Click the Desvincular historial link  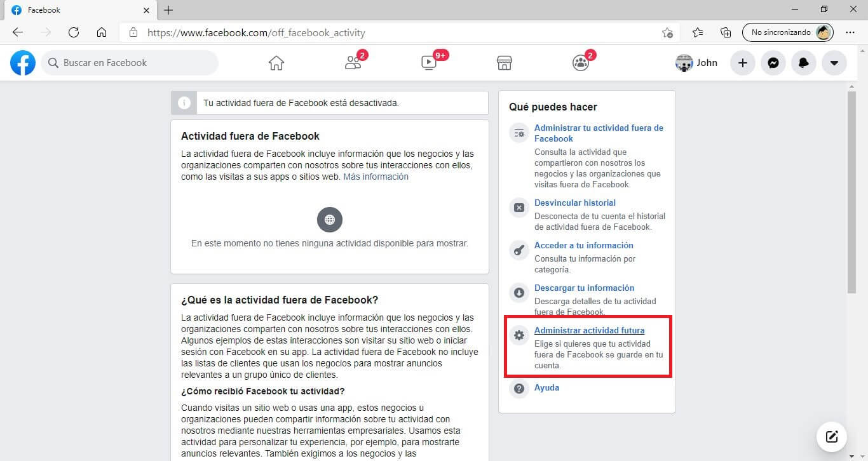click(575, 203)
